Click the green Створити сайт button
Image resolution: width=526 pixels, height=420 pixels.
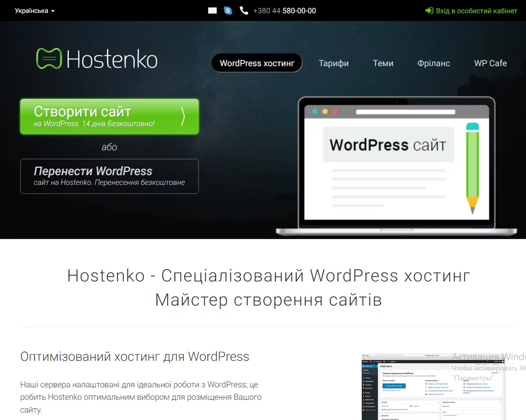[109, 116]
